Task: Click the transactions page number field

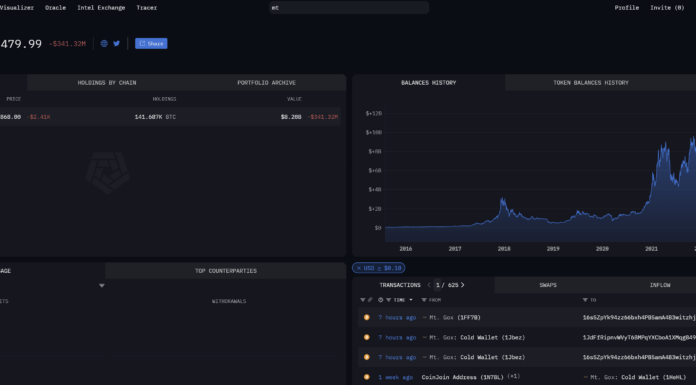Action: point(438,285)
